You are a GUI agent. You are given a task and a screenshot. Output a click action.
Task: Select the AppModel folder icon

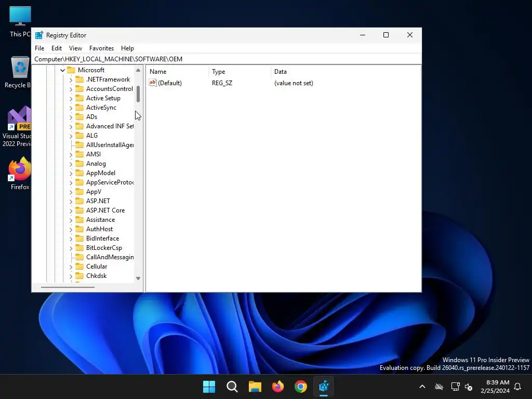point(79,172)
